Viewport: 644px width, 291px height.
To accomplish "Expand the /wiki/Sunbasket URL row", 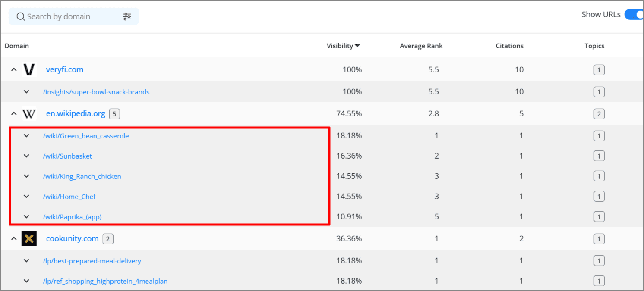I will [x=26, y=156].
